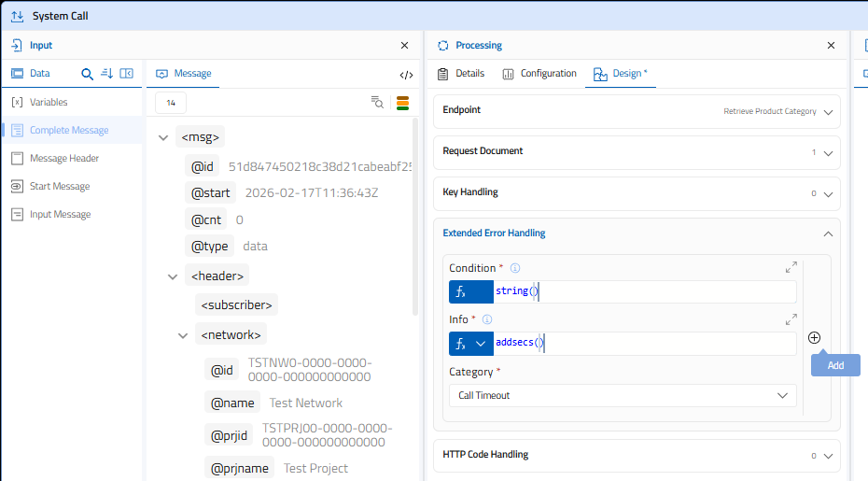The width and height of the screenshot is (868, 481).
Task: Click the message search filter icon
Action: 377,103
